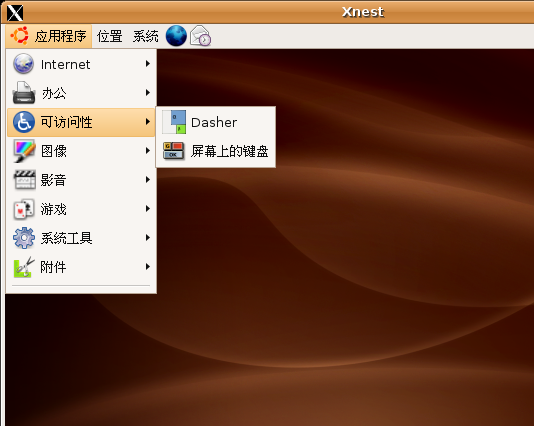Expand the 系统工具 submenu arrow
The width and height of the screenshot is (534, 426).
click(147, 238)
